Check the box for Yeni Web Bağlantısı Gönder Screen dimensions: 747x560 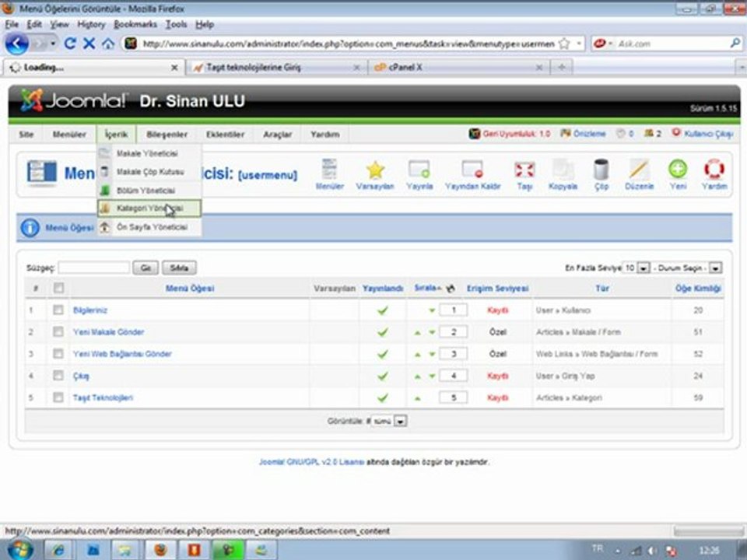click(58, 354)
